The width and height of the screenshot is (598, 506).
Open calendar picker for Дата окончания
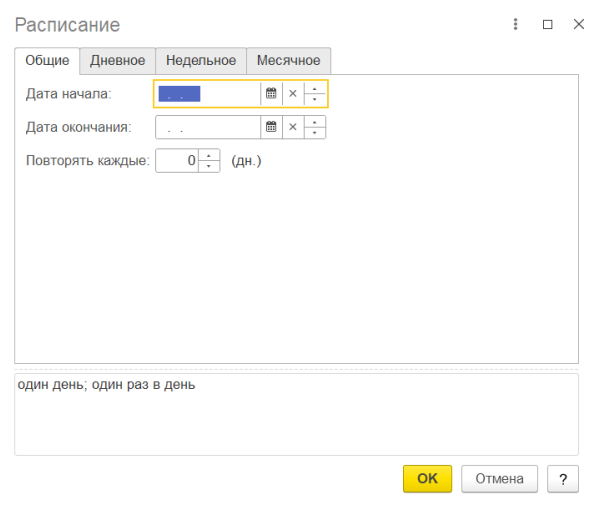(x=271, y=127)
